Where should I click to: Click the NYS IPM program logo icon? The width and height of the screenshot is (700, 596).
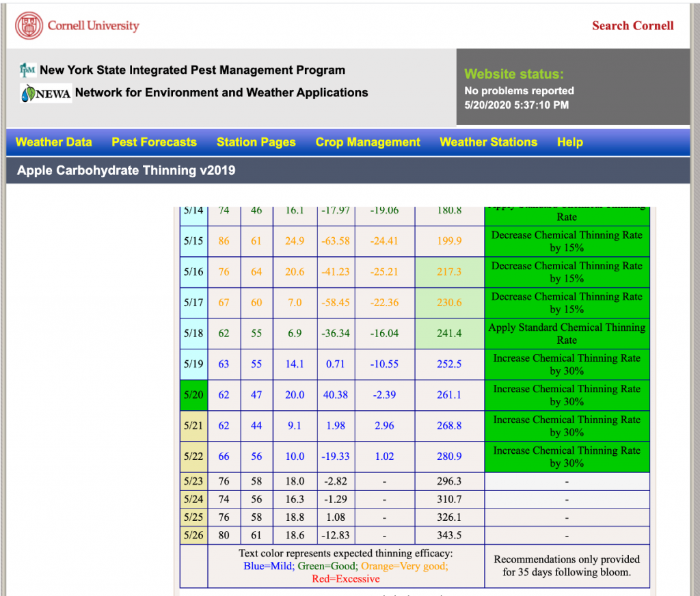coord(27,70)
